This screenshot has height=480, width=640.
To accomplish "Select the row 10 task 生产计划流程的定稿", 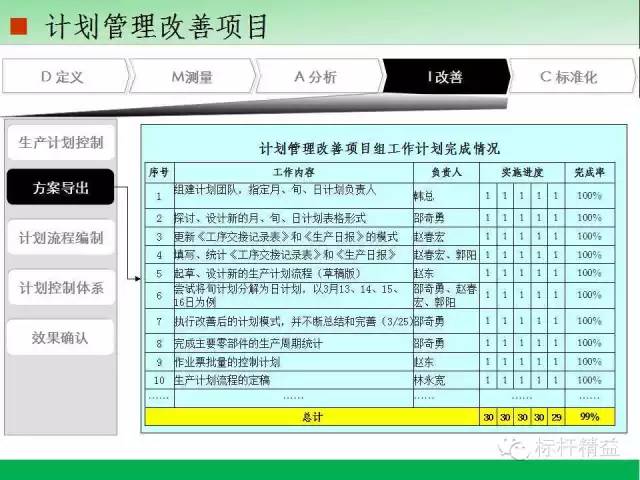I will point(222,380).
